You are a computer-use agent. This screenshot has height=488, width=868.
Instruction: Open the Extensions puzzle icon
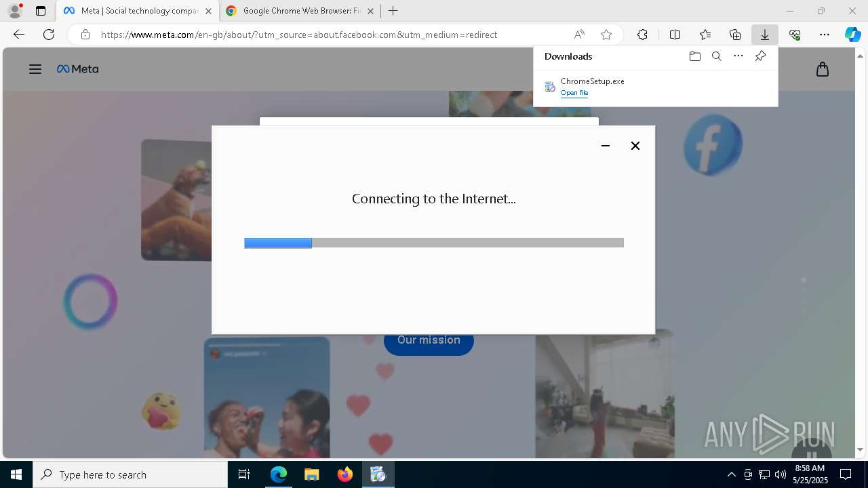tap(642, 35)
